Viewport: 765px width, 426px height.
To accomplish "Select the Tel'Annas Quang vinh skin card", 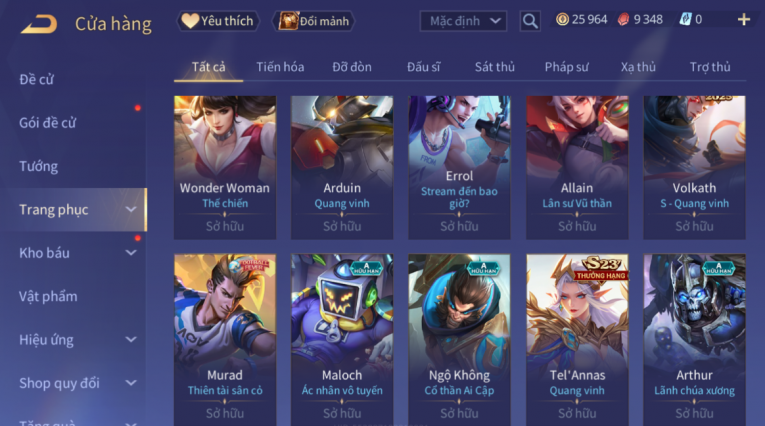I will (x=577, y=340).
